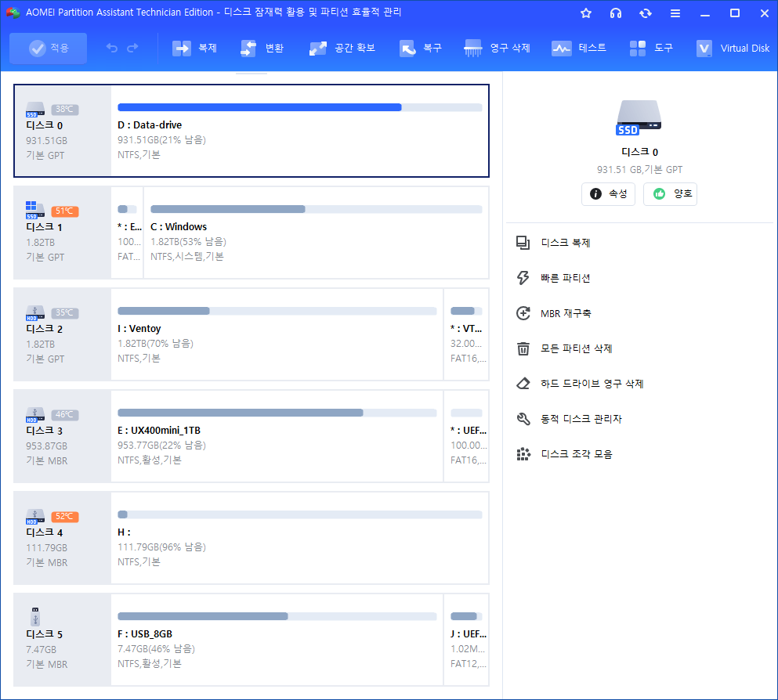The image size is (778, 700).
Task: Click the refresh icon in title bar
Action: pyautogui.click(x=646, y=13)
